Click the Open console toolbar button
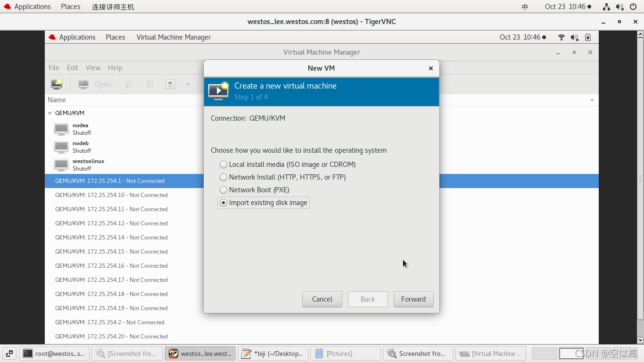The image size is (644, 362). [x=95, y=84]
